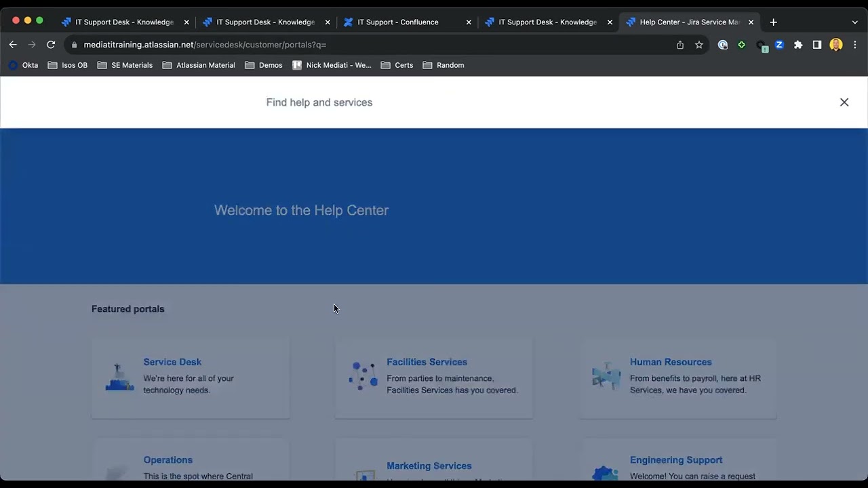Screen dimensions: 868x488
Task: Click the Welcome to the Help Center heading
Action: [x=301, y=210]
